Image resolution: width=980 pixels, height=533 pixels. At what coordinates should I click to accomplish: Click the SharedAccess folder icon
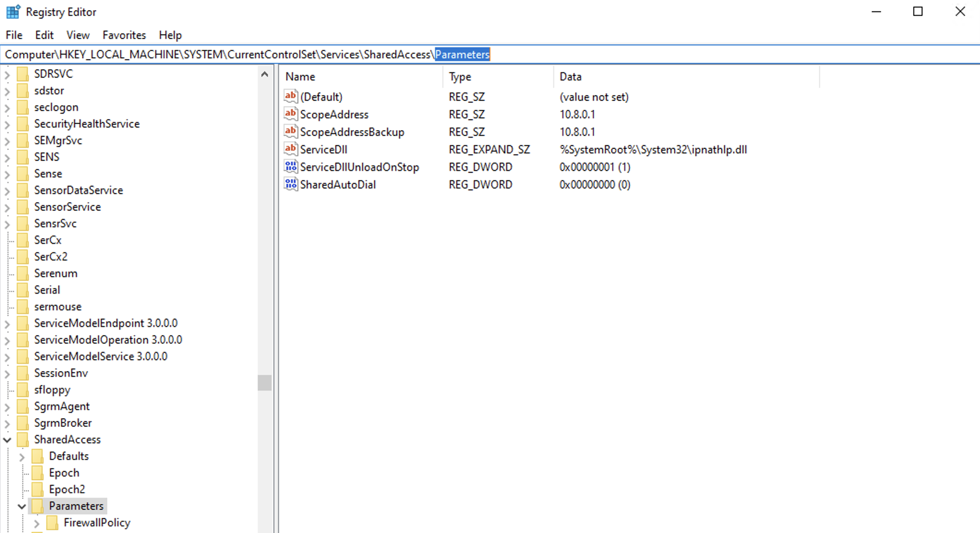coord(23,440)
